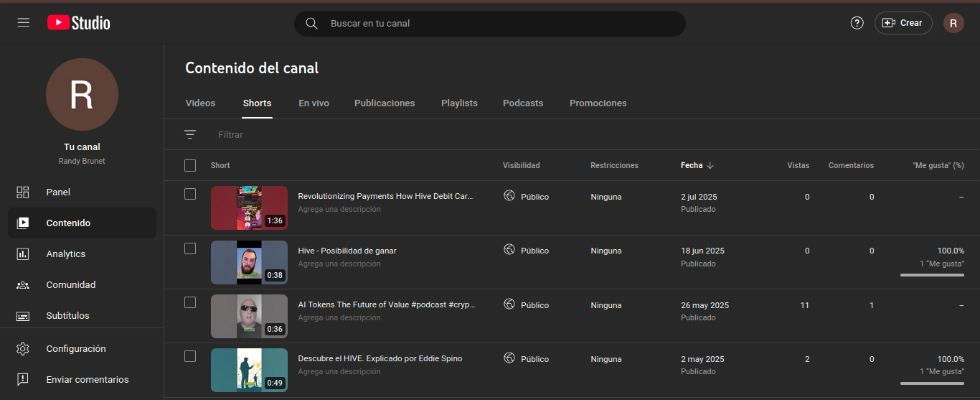Open the Podcasts tab

point(523,103)
